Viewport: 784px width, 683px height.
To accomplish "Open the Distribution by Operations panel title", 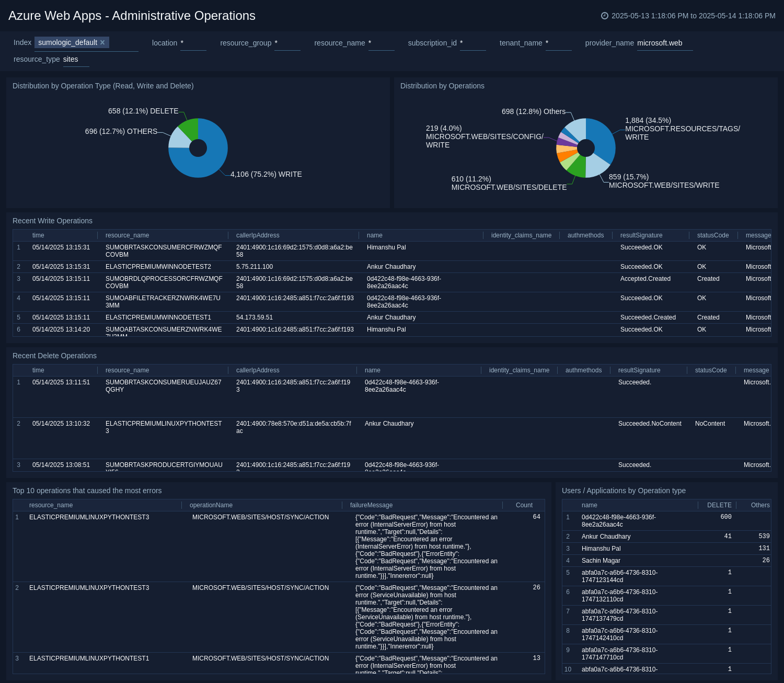I will [x=442, y=86].
